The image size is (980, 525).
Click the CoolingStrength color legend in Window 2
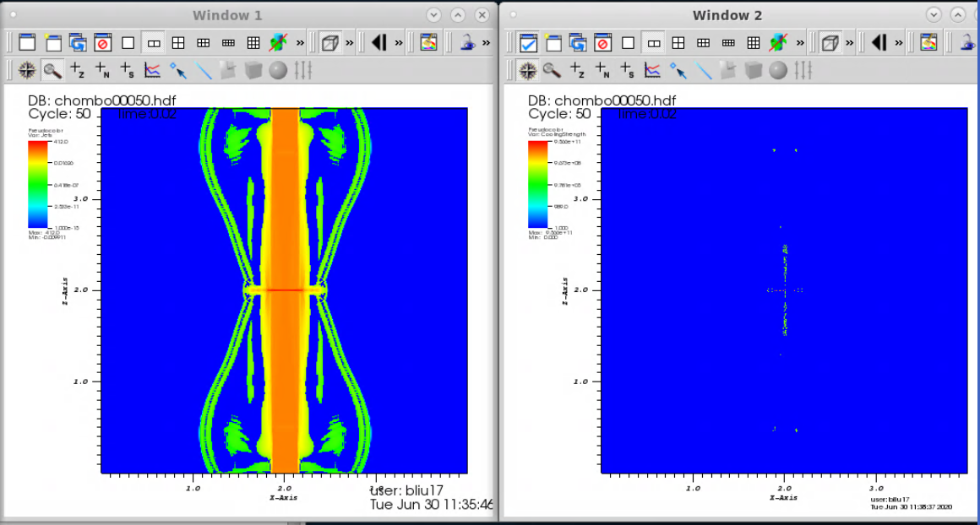[x=537, y=184]
